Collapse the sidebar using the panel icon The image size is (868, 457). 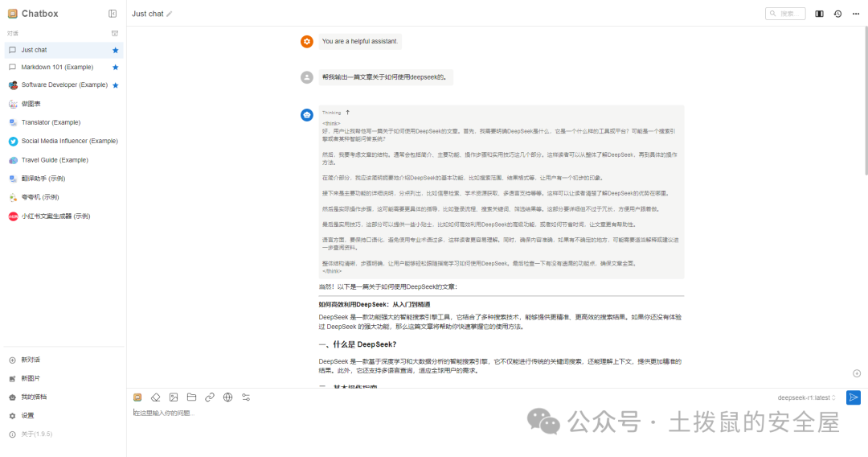pyautogui.click(x=113, y=14)
